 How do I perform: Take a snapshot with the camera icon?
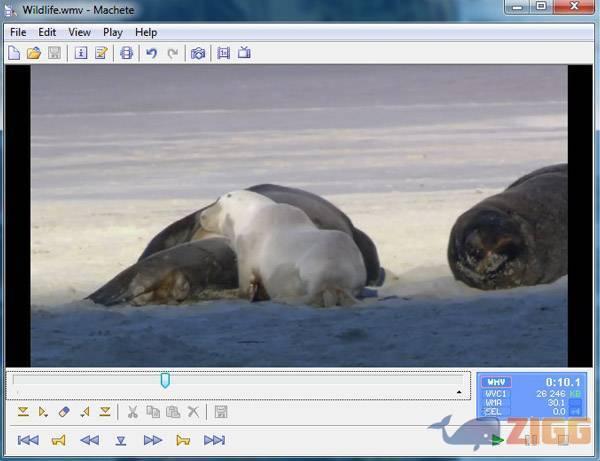pyautogui.click(x=198, y=53)
